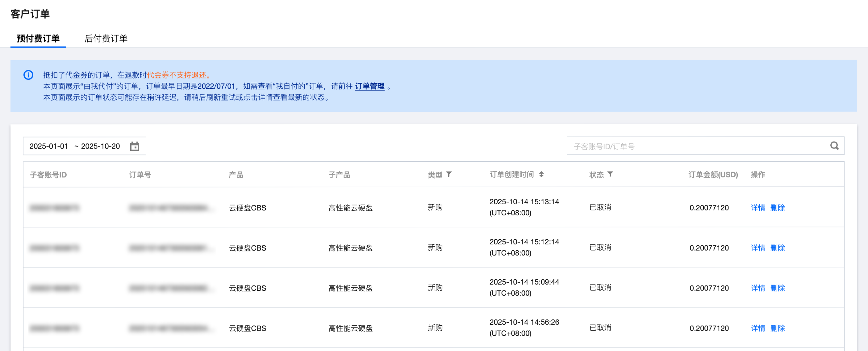This screenshot has width=868, height=351.
Task: Open the 订单管理 link
Action: pyautogui.click(x=370, y=86)
